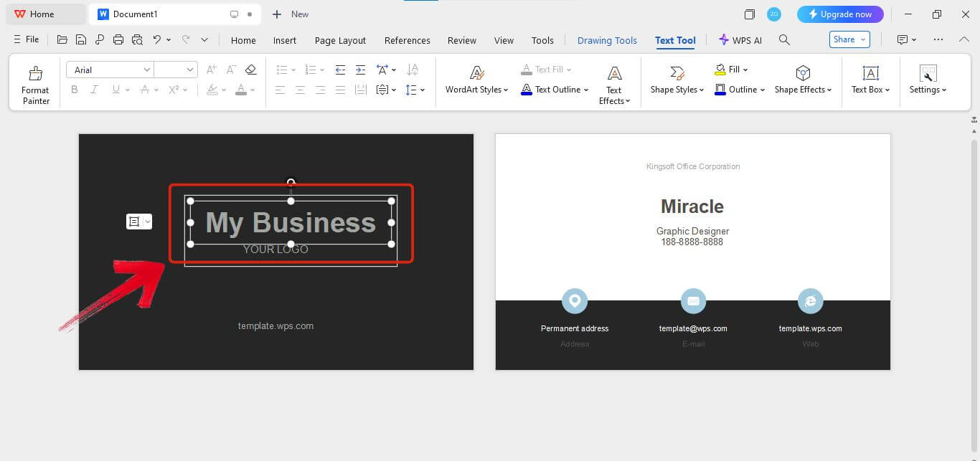Align text to the left
The width and height of the screenshot is (980, 461).
pos(280,90)
